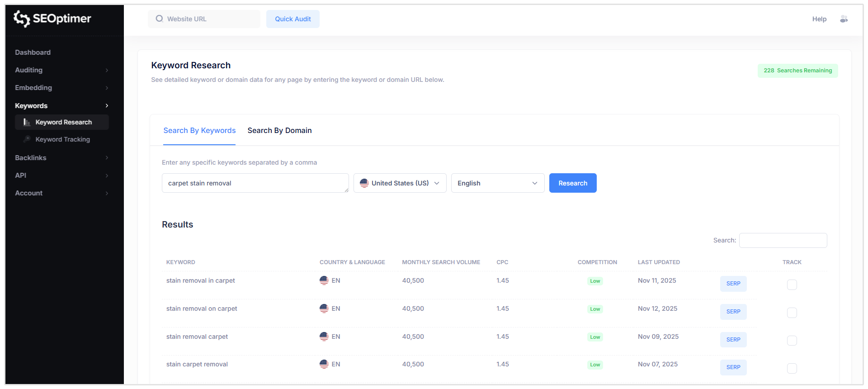Click the Keyword Tracking sidebar icon
This screenshot has width=868, height=389.
pos(27,139)
